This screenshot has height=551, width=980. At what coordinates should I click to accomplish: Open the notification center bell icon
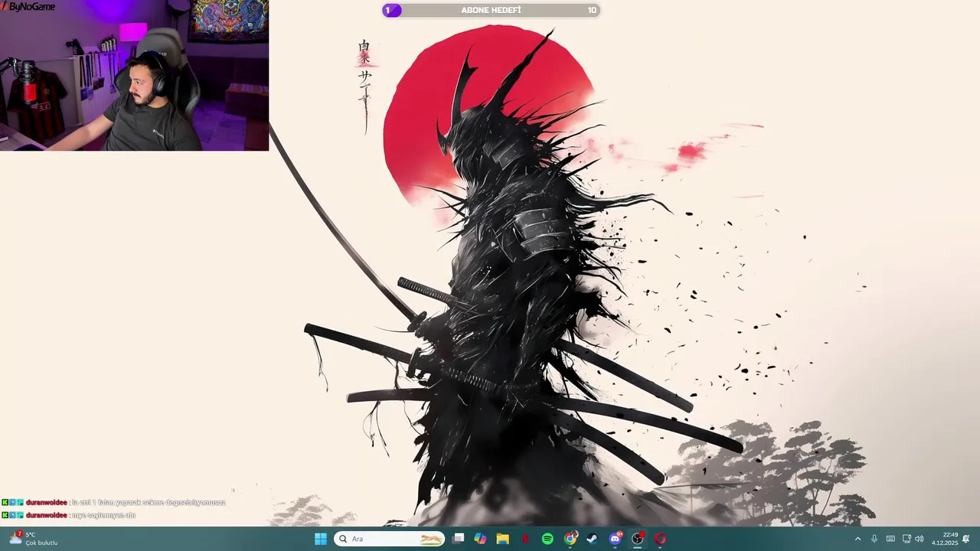(966, 539)
